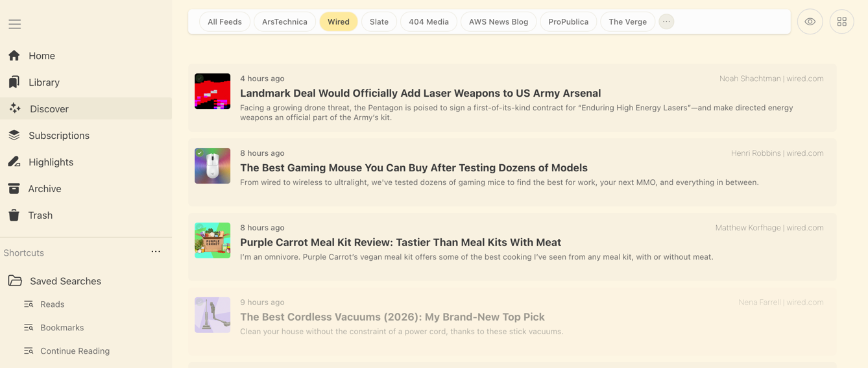Select the Wired feed tab

(339, 21)
